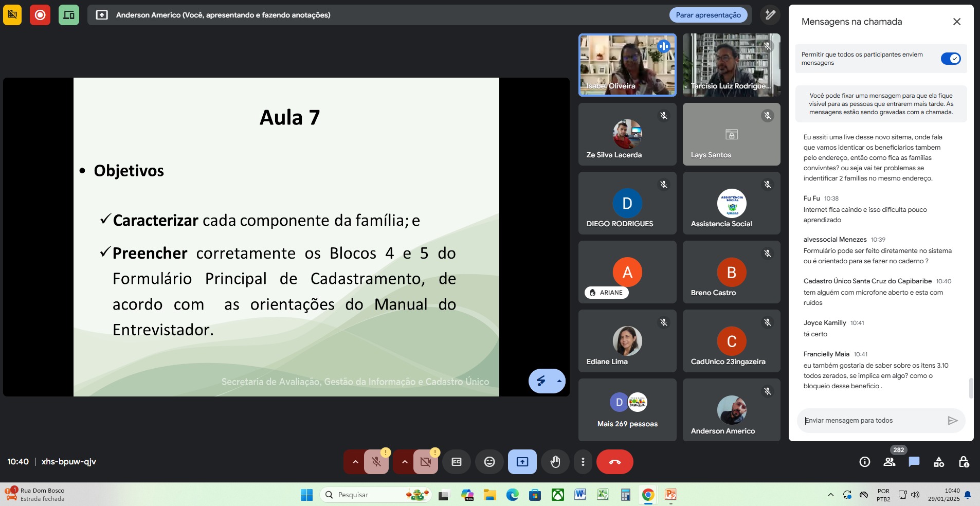The height and width of the screenshot is (506, 980).
Task: Open the Mais 269 pessoas tile
Action: pyautogui.click(x=627, y=410)
